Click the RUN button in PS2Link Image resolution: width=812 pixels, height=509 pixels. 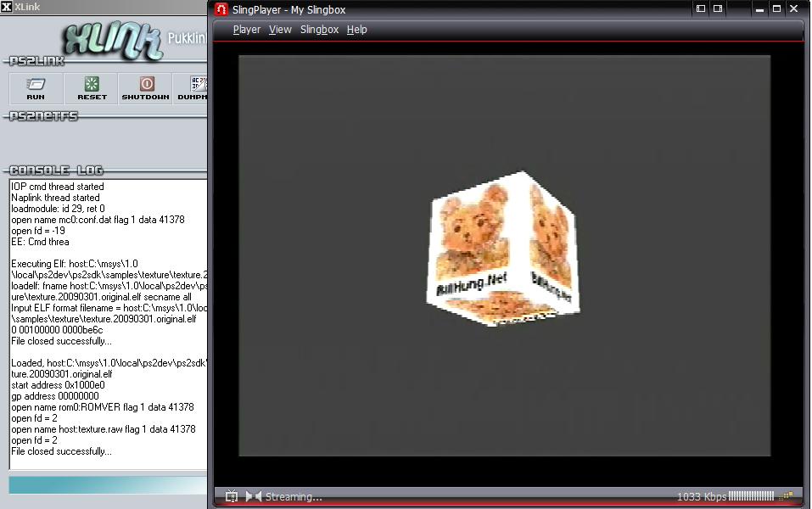pyautogui.click(x=36, y=88)
